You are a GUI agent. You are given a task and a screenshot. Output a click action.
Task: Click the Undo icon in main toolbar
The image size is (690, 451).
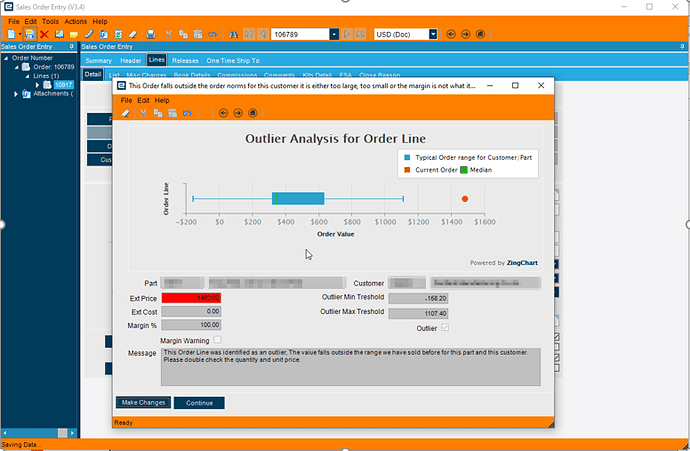[x=213, y=34]
